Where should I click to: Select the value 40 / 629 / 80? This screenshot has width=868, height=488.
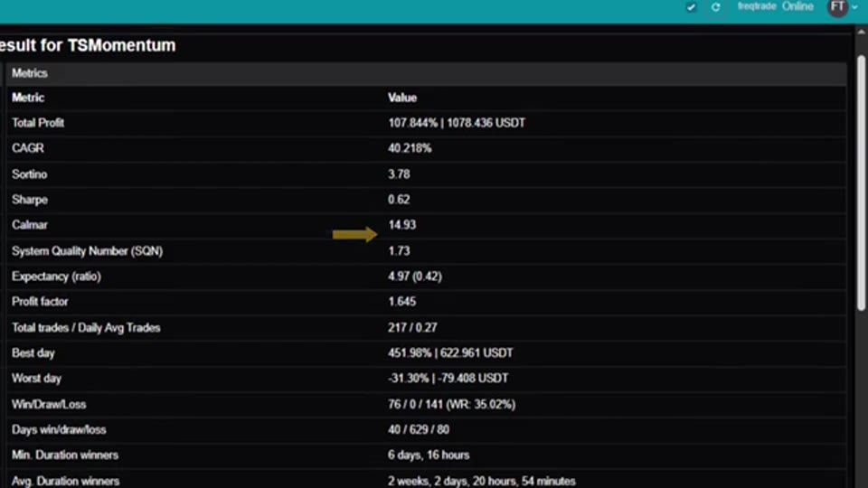419,430
